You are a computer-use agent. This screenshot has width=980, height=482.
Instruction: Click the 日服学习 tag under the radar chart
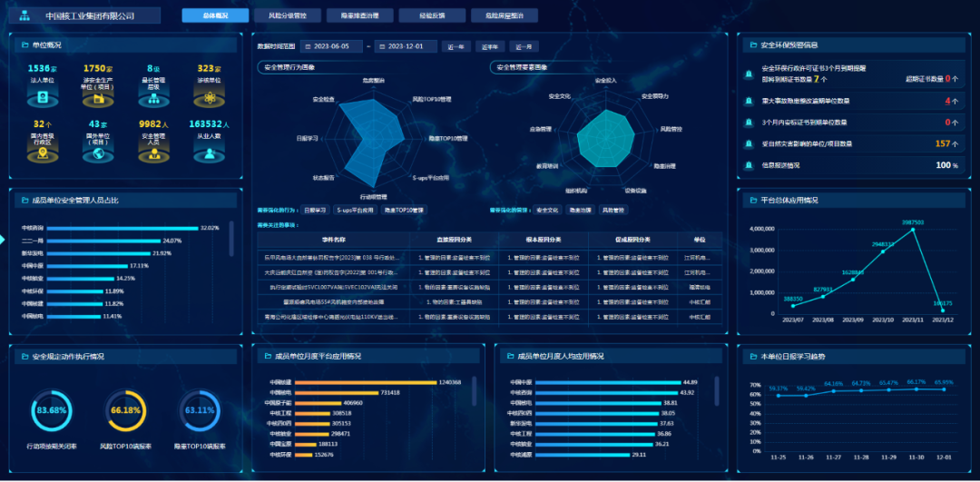click(314, 210)
